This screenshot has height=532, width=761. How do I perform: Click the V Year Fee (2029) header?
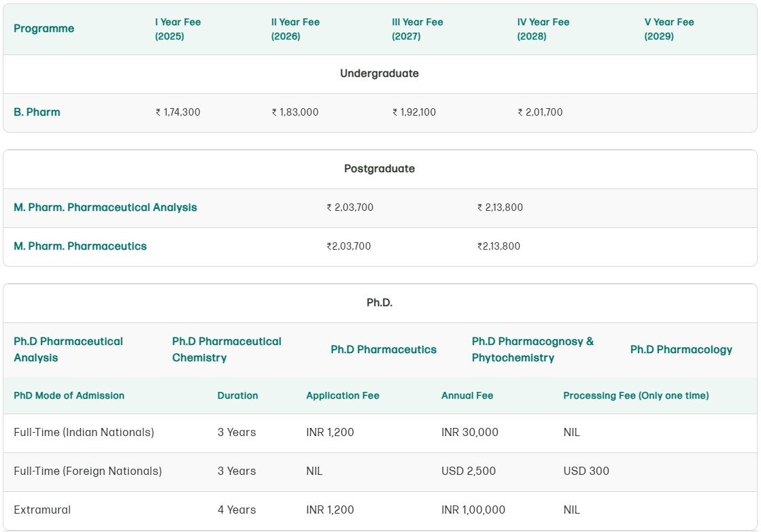(669, 29)
